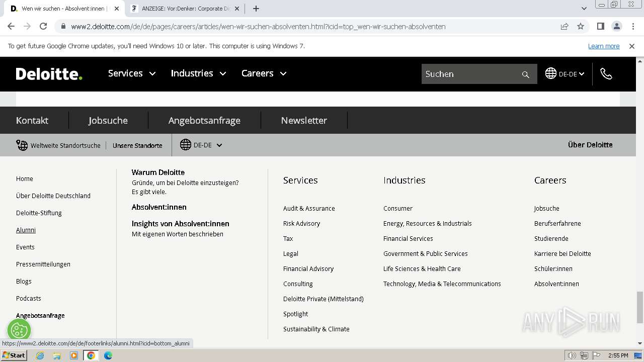This screenshot has width=644, height=362.
Task: Select the Jobsuche menu item
Action: 108,120
